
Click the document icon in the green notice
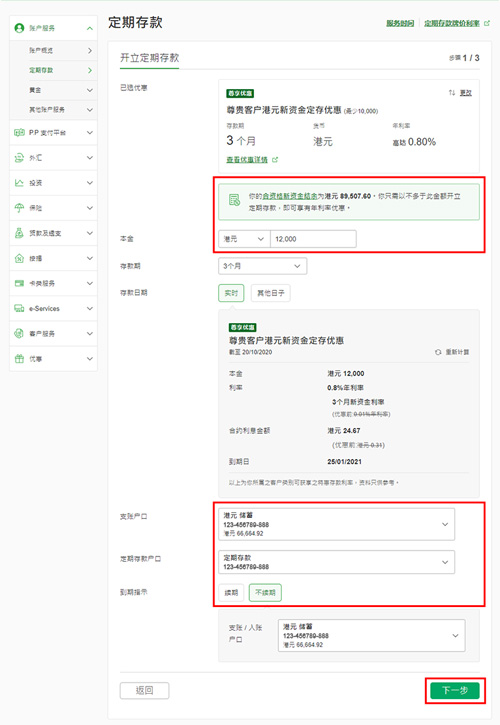(x=235, y=200)
